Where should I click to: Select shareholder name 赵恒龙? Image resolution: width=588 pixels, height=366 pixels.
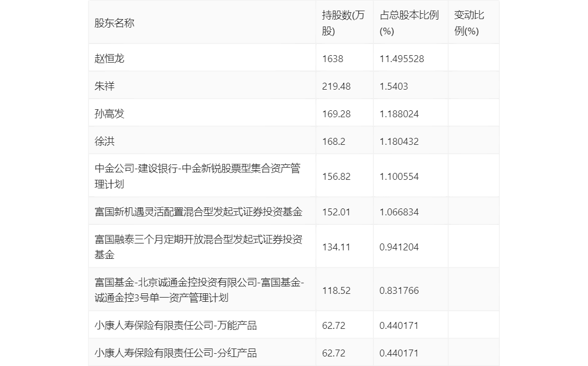pyautogui.click(x=109, y=58)
